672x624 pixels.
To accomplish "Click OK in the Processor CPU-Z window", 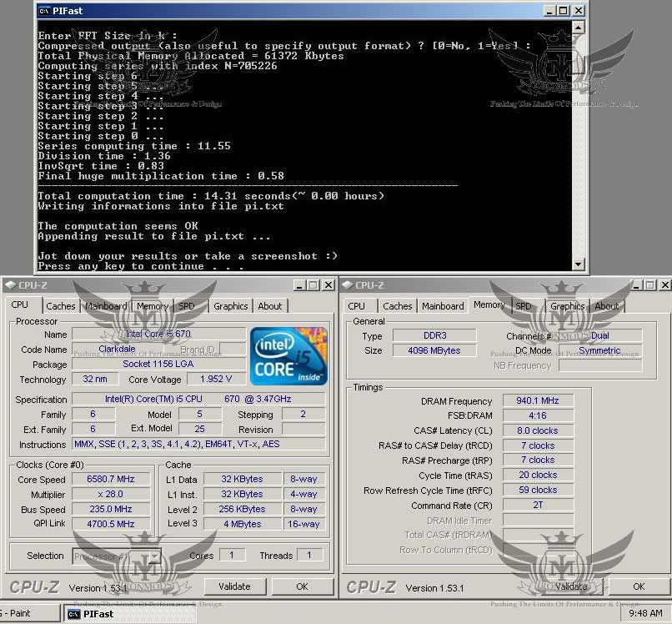I will (302, 586).
